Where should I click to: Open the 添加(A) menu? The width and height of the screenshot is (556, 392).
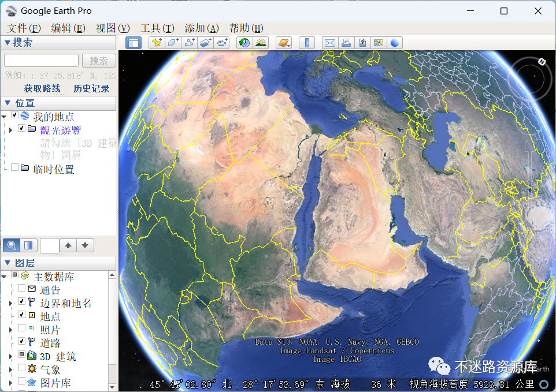pyautogui.click(x=202, y=28)
